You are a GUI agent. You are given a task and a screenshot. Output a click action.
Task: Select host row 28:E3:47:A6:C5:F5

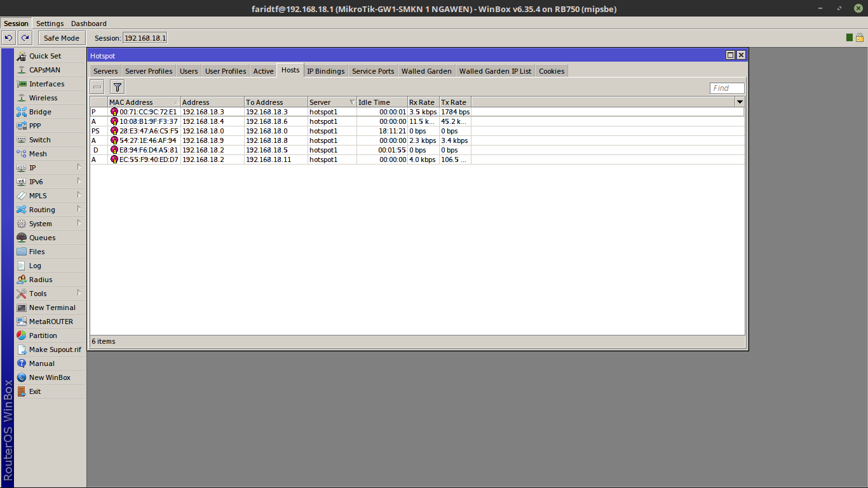click(x=417, y=131)
